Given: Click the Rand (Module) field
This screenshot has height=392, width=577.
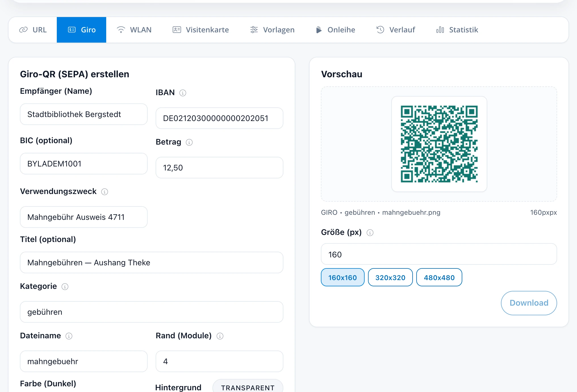Looking at the screenshot, I should tap(219, 361).
